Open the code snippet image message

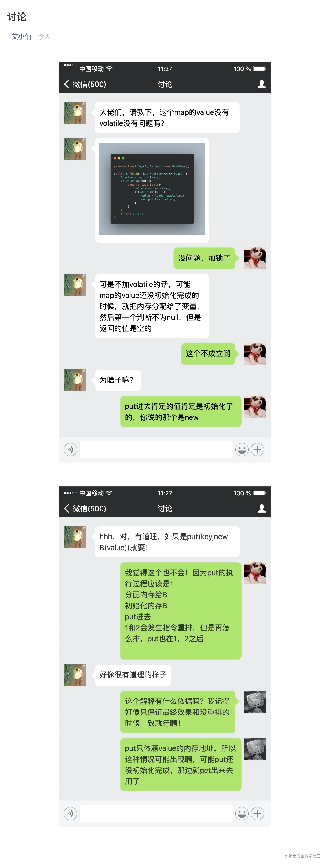pos(152,189)
